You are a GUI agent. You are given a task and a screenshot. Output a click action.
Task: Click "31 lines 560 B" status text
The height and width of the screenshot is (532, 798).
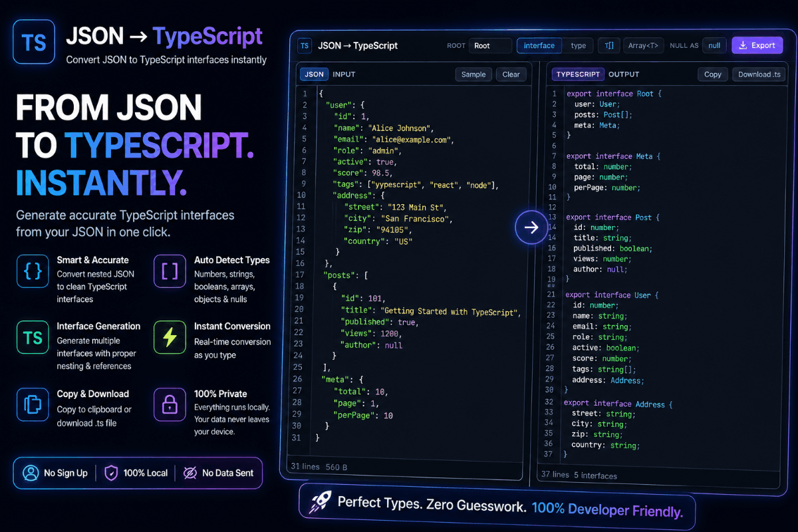pyautogui.click(x=319, y=467)
